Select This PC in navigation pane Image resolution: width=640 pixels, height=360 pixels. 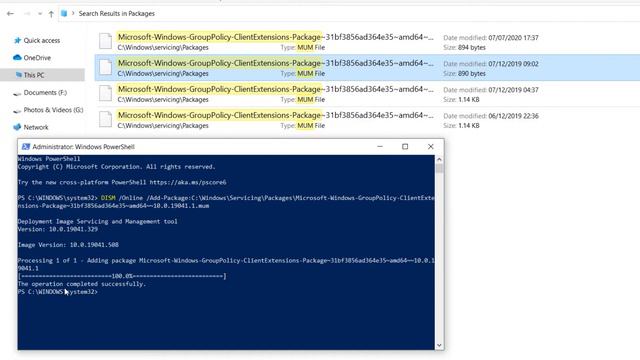[34, 75]
